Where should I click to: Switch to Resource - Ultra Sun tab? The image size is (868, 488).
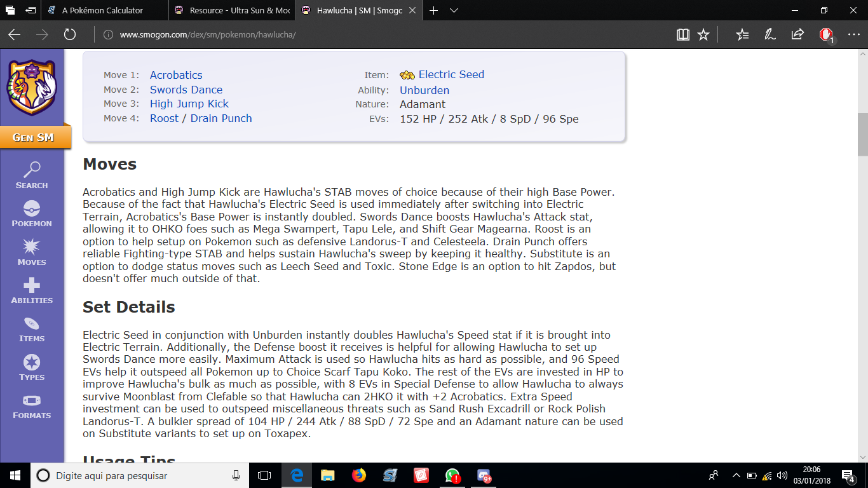click(233, 10)
